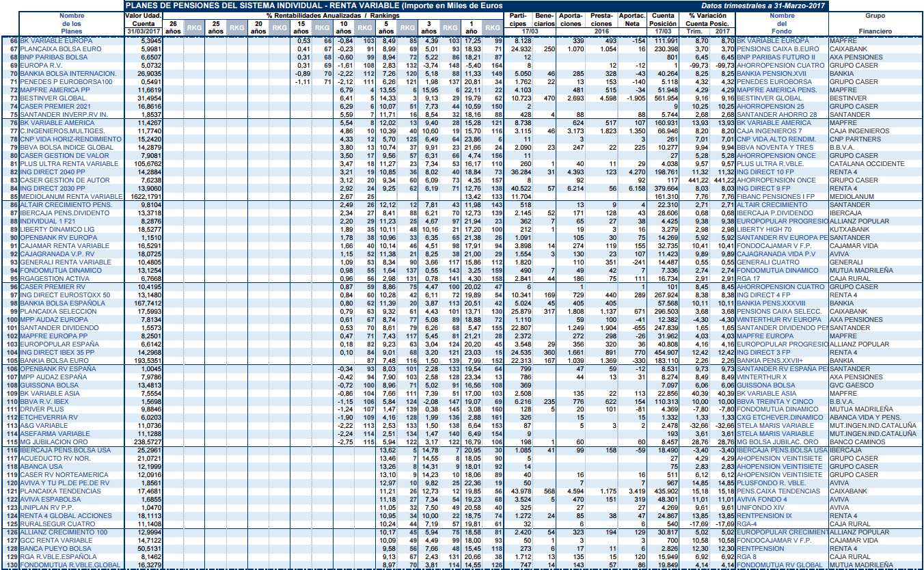Viewport: 924px width, 570px height.
Task: Click fund name 'BBVA NOVENTA Y TRES'
Action: [x=775, y=148]
